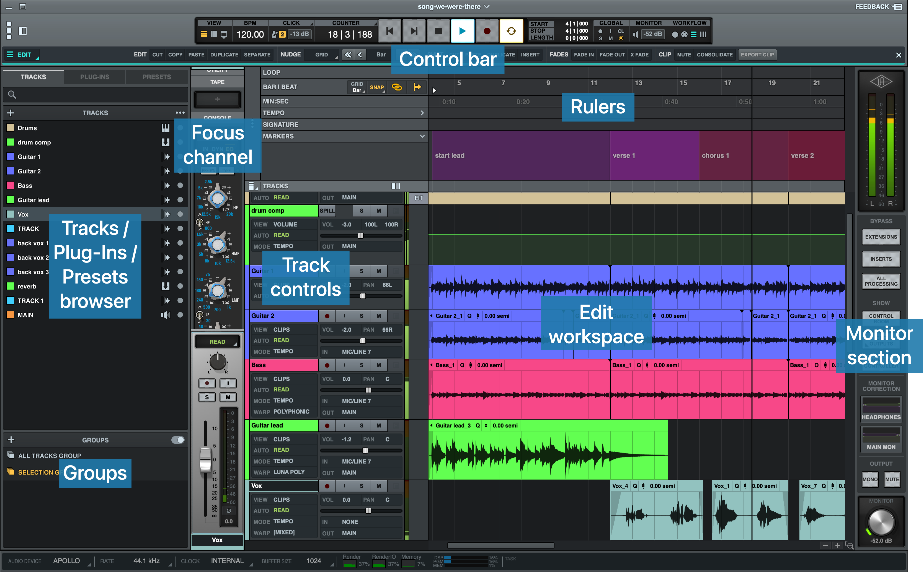Click the yellow arrow follow-playhead icon
The width and height of the screenshot is (924, 572).
[x=417, y=87]
